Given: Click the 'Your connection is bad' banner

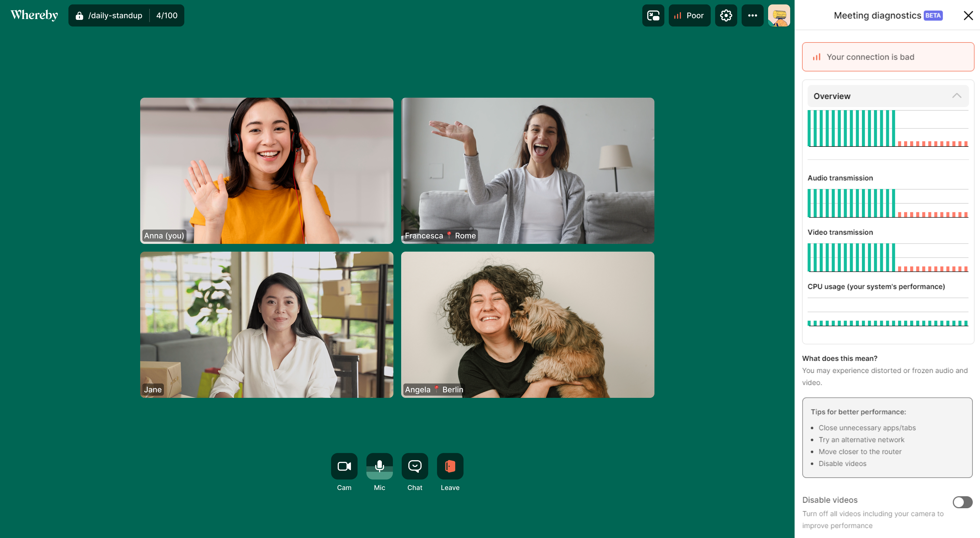Looking at the screenshot, I should coord(888,57).
